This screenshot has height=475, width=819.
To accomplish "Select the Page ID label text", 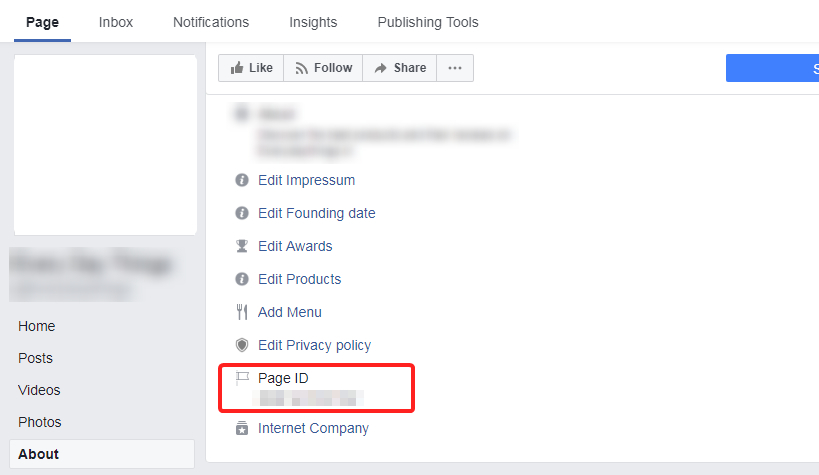I will tap(283, 378).
